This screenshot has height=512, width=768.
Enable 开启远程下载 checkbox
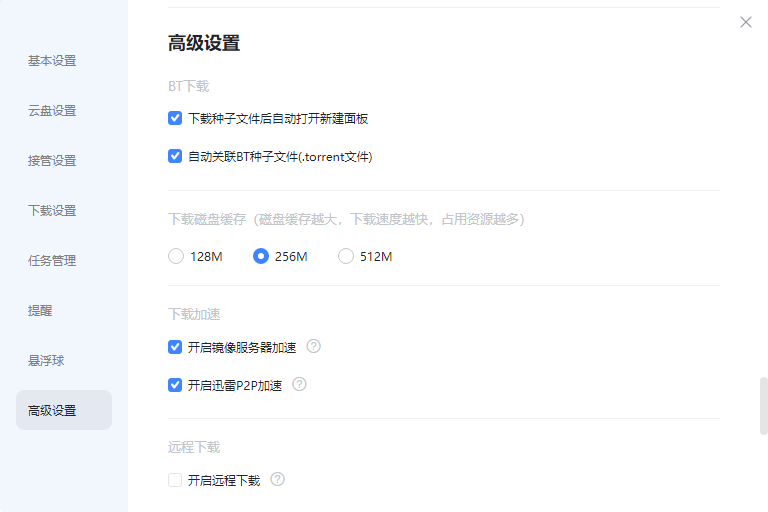coord(175,480)
